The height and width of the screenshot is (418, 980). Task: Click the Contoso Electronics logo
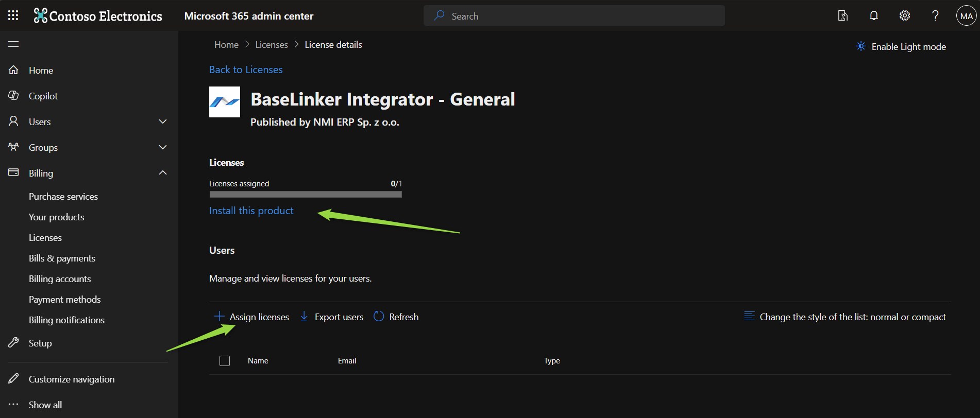[98, 16]
